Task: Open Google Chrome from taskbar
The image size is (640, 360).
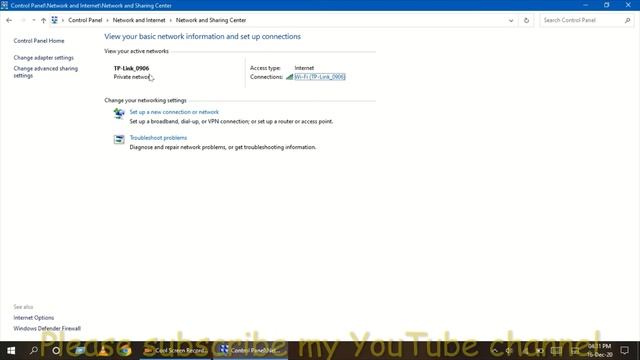Action: 126,351
